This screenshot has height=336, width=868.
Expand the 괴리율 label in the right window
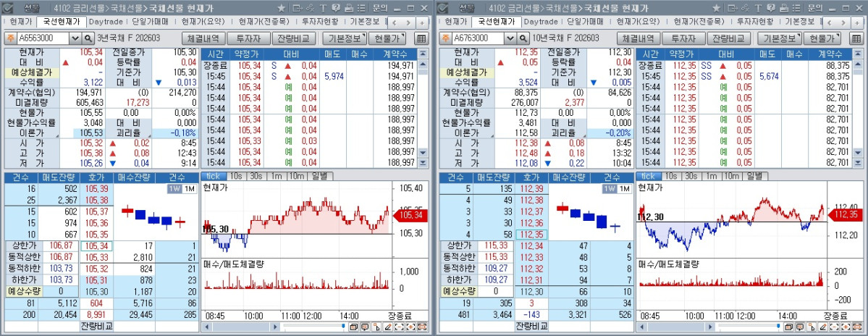coord(563,133)
